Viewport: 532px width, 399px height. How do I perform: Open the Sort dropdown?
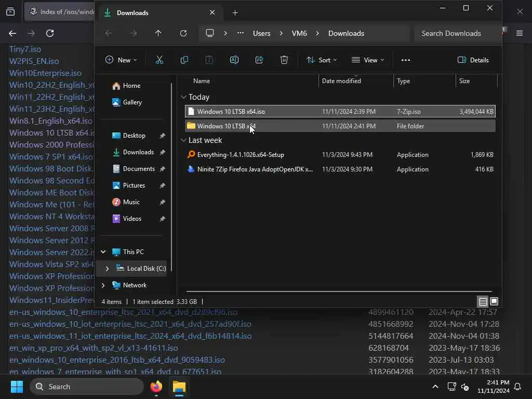click(322, 60)
